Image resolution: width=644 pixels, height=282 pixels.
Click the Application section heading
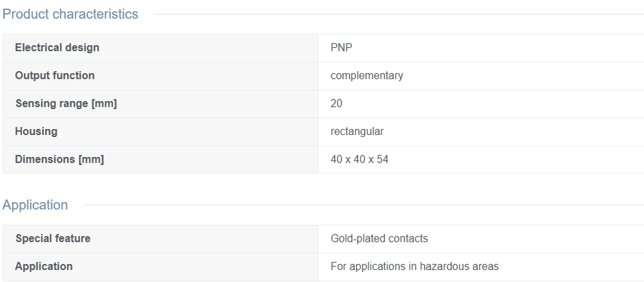tap(36, 205)
